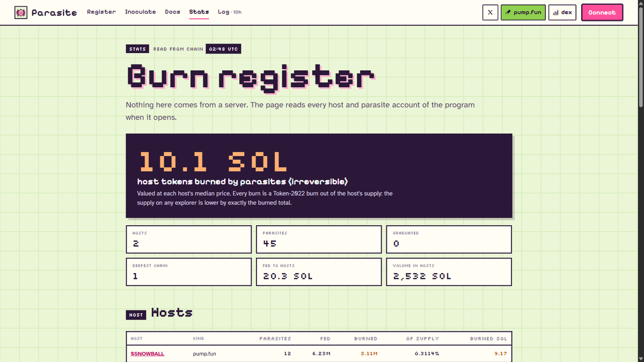
Task: Click the "0.3114%" supply value
Action: point(427,354)
